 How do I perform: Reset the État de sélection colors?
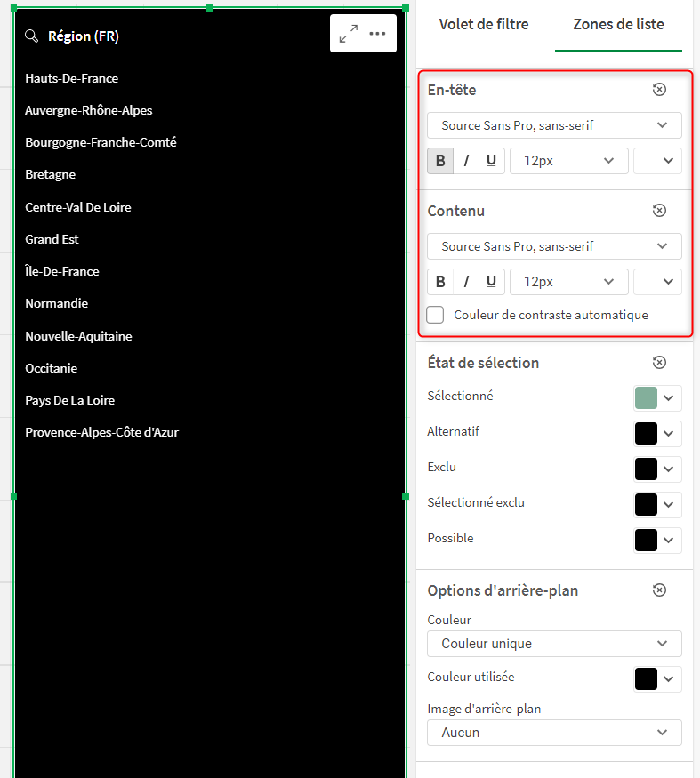(x=659, y=363)
